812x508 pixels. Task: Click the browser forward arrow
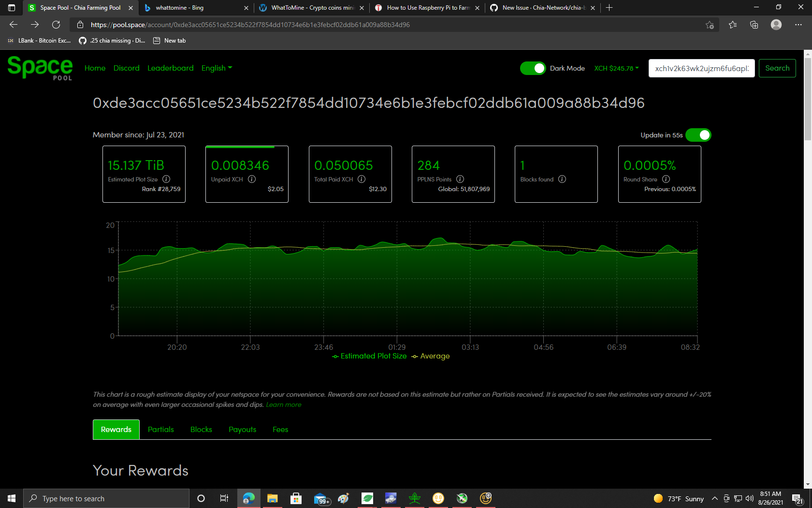[35, 25]
